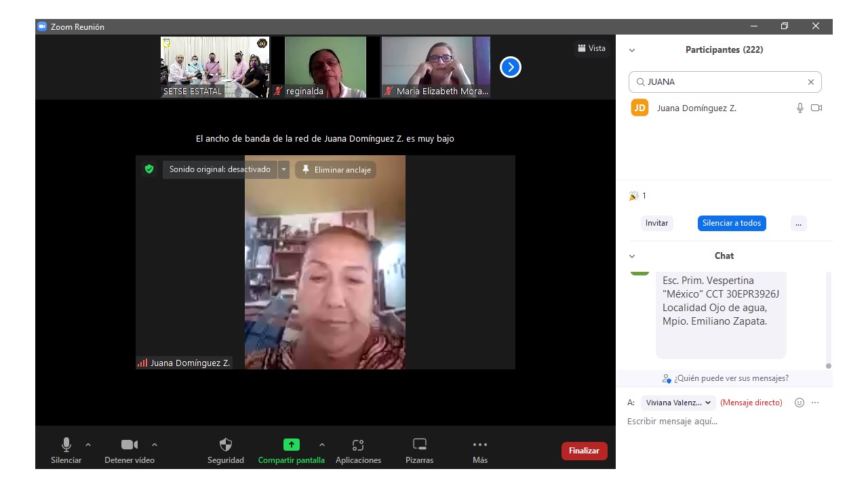Click the Invitar button
The image size is (868, 488).
(x=656, y=223)
